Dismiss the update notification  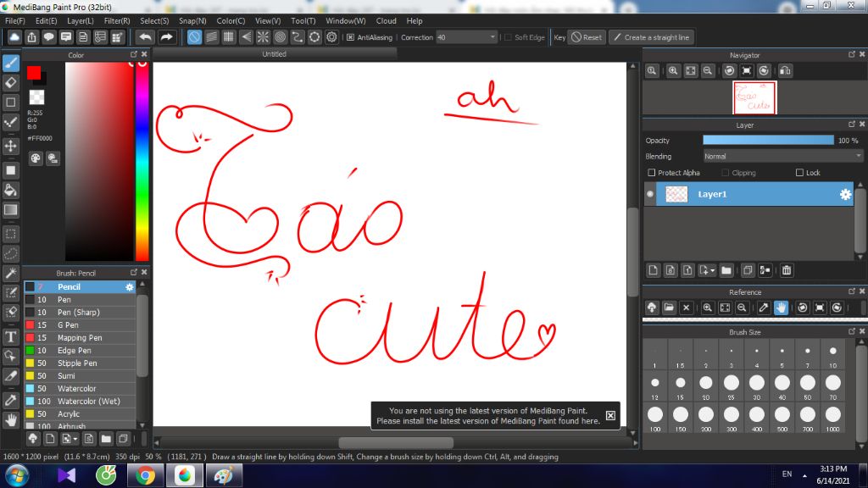click(610, 415)
